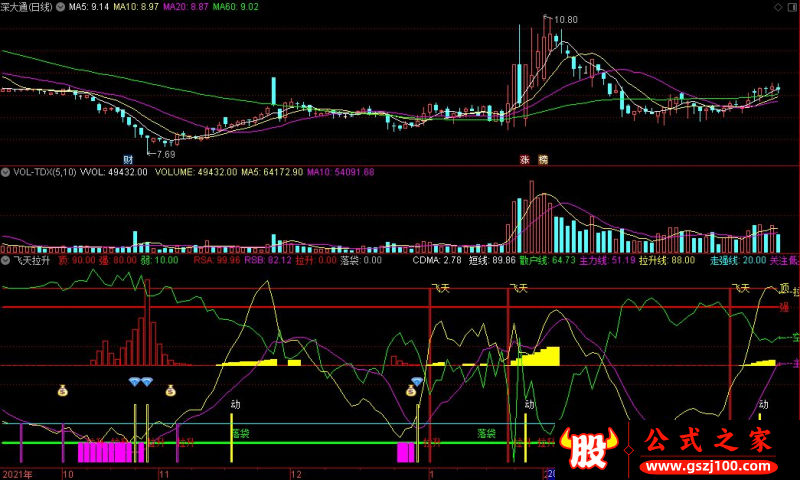Click the pair of blue diamond signal icons

141,382
